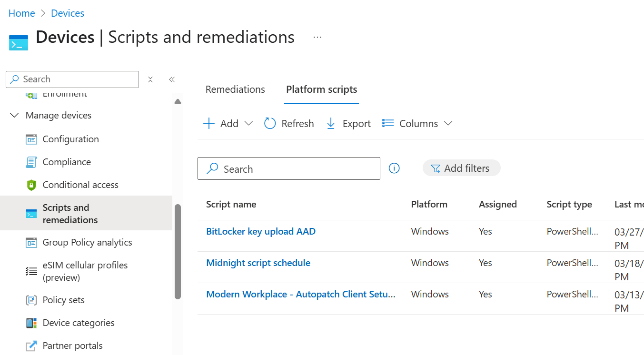Collapse the Manage devices section
This screenshot has height=355, width=644.
click(14, 116)
